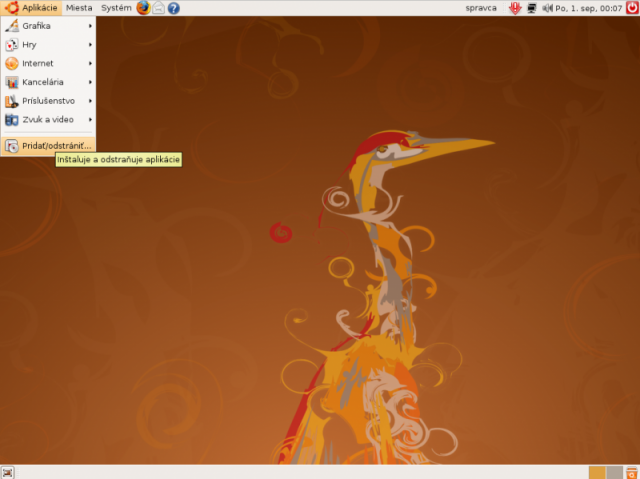Launch Firefox from the top panel
The height and width of the screenshot is (479, 640).
click(143, 8)
